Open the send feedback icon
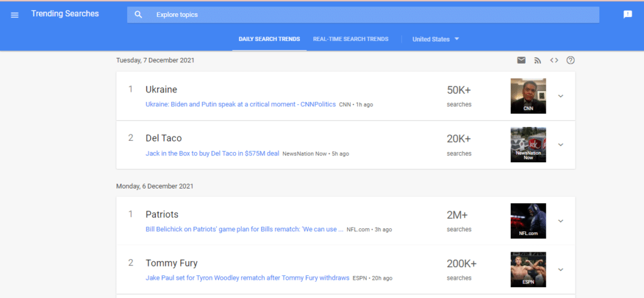Screen dimensions: 644x298 [628, 14]
